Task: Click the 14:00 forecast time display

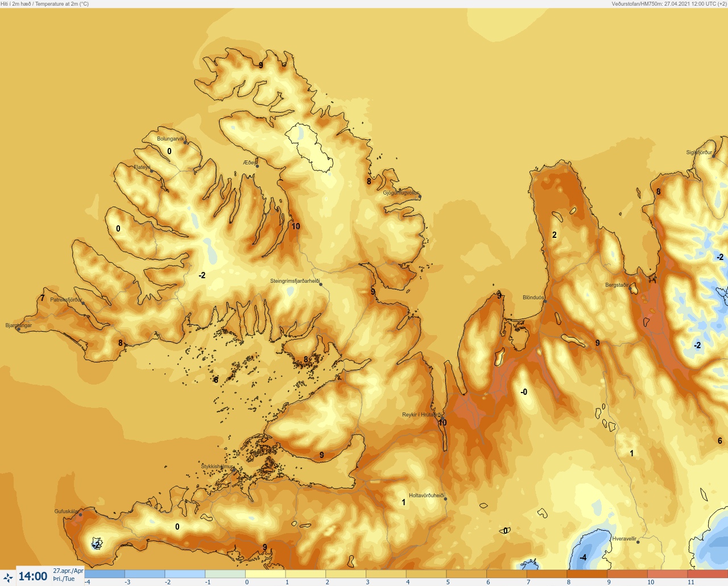Action: coord(33,576)
